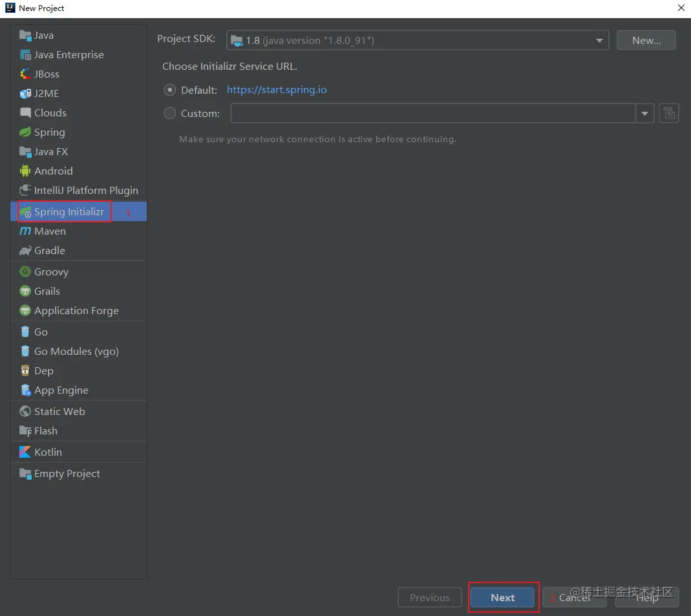Select the Grails icon
This screenshot has height=616, width=691.
click(25, 292)
